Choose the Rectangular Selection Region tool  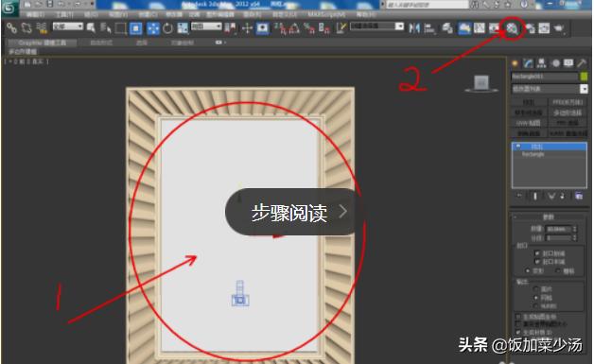pyautogui.click(x=121, y=28)
